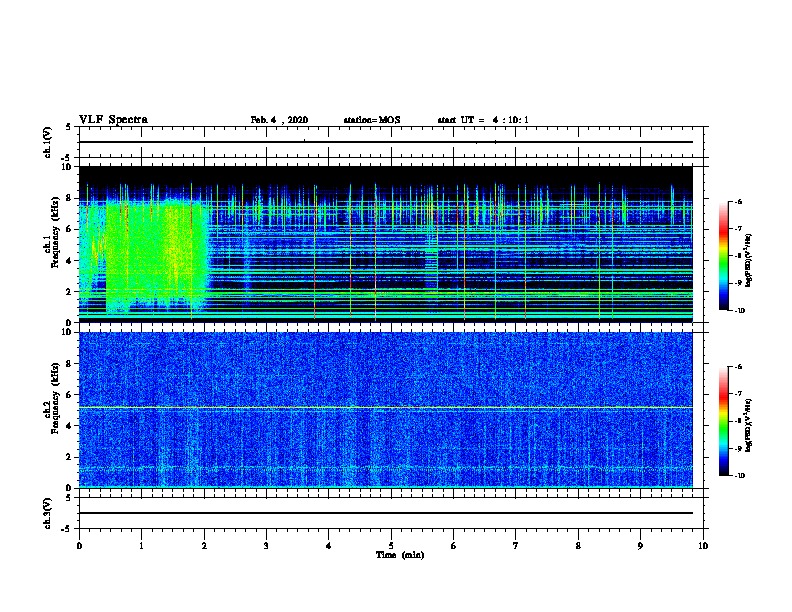Click the ch.2 spectrogram panel

click(386, 410)
